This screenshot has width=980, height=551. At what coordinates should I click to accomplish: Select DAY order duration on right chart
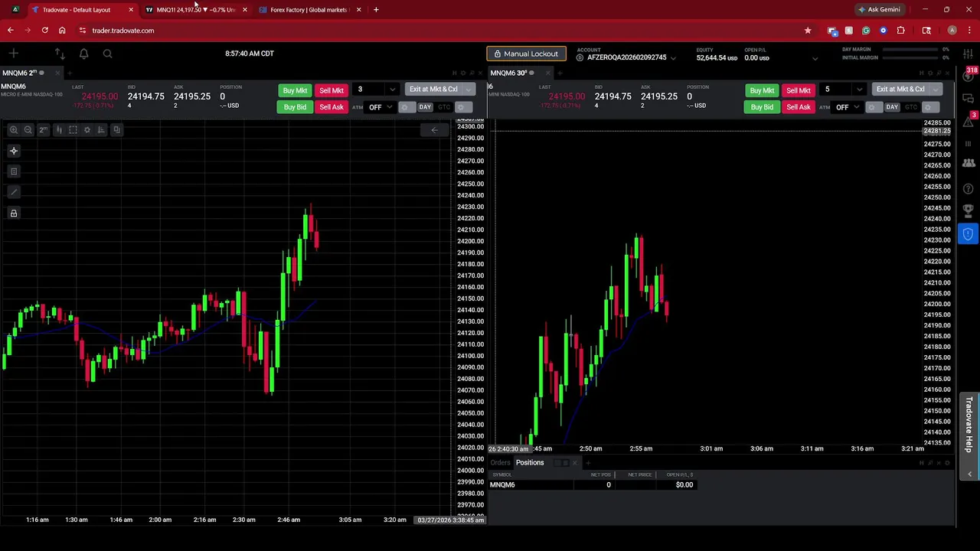point(892,107)
